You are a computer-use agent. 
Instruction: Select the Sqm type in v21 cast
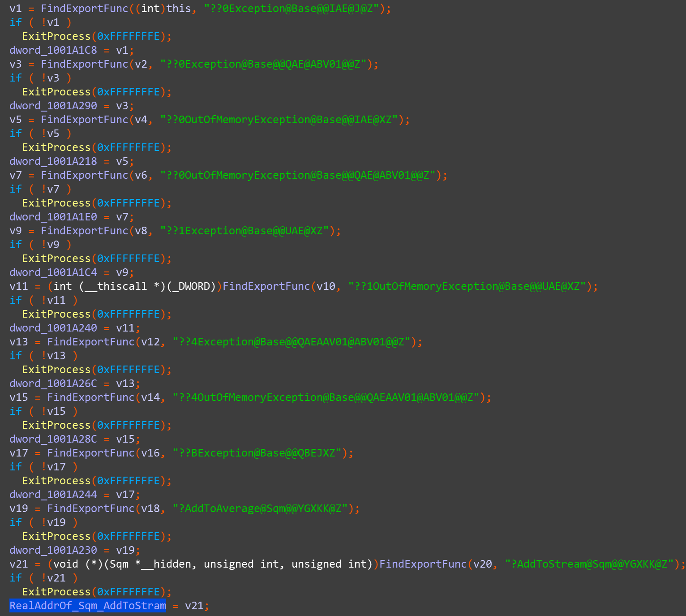tap(119, 564)
